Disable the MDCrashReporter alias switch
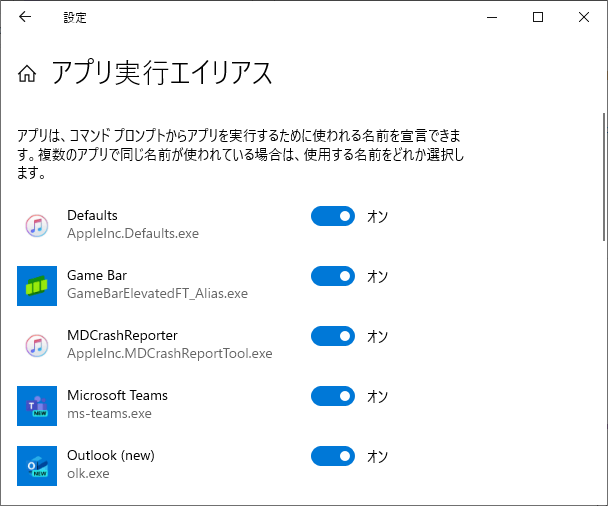 pos(333,336)
